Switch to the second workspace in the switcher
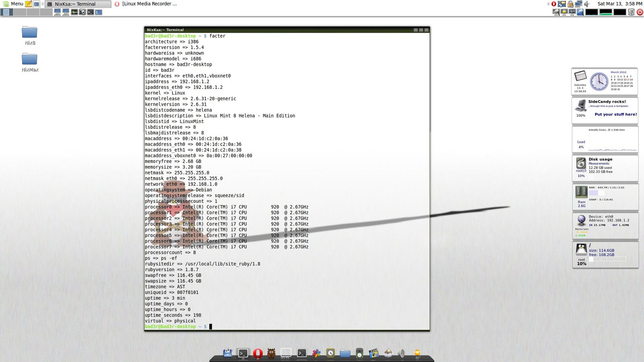Viewport: 644px width, 362px height. pos(19,12)
